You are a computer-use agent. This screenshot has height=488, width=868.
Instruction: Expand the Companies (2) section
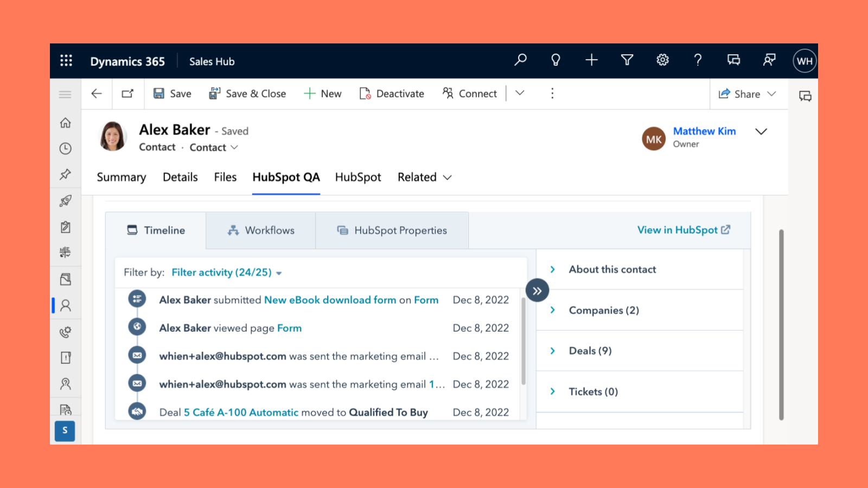(x=603, y=310)
